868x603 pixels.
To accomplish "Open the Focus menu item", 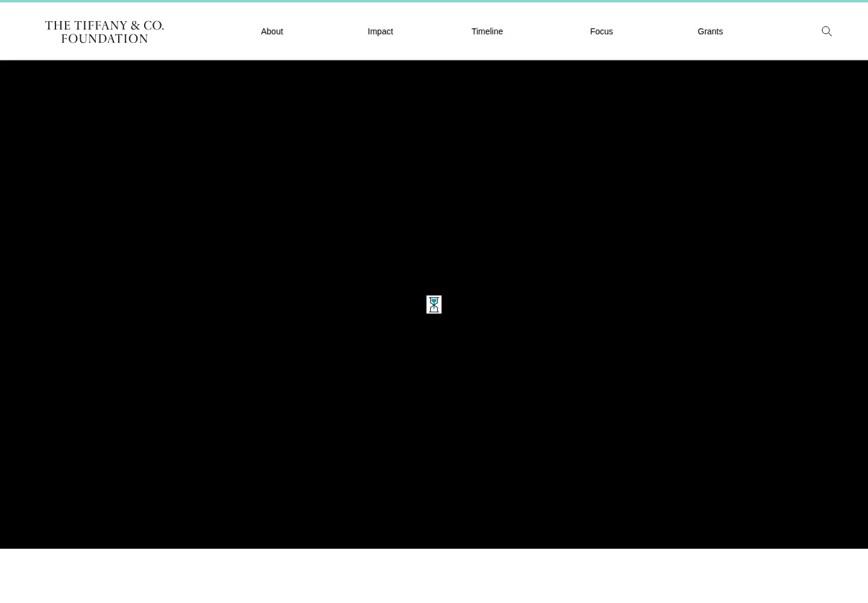I will pos(602,31).
